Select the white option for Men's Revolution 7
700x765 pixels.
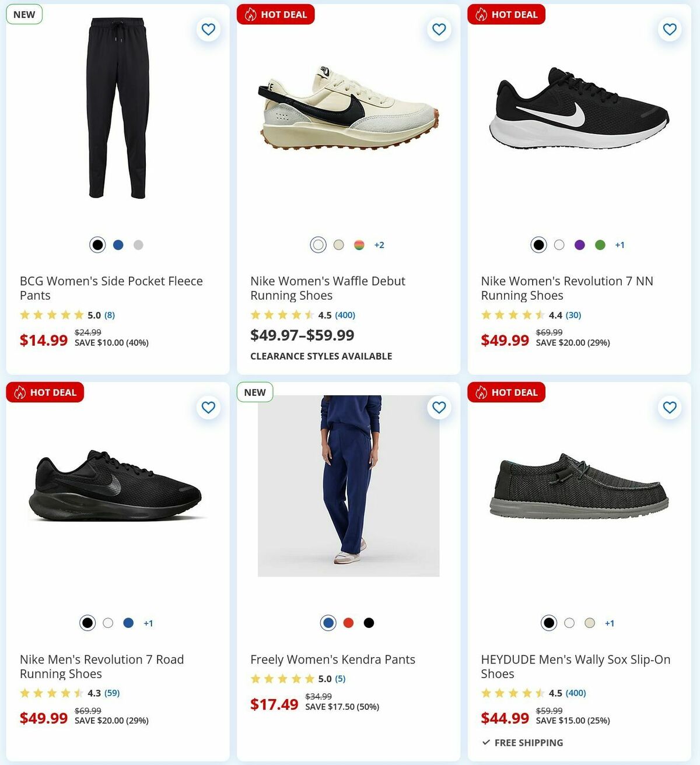[107, 623]
